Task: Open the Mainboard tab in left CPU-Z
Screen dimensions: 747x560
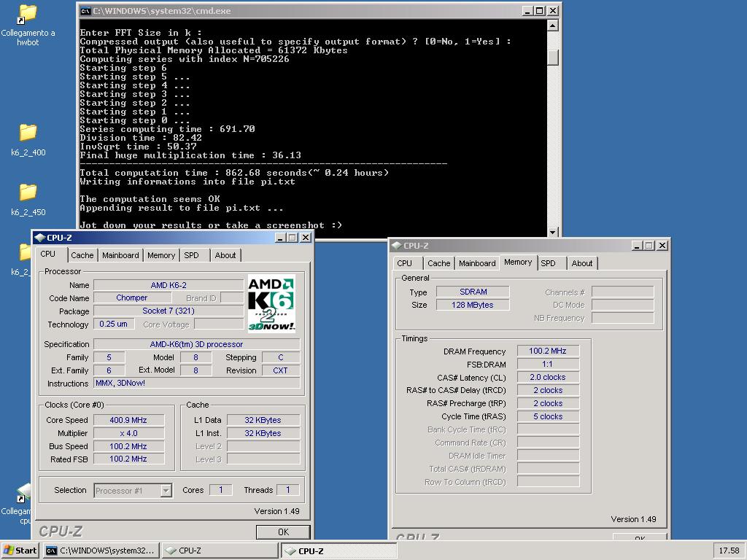Action: [x=120, y=255]
